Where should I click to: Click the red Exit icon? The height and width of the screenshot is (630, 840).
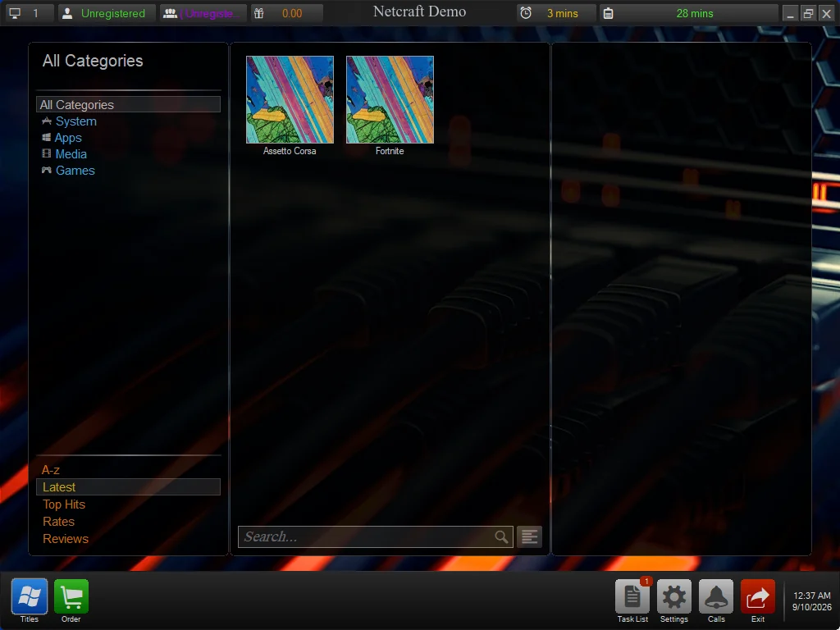[757, 596]
